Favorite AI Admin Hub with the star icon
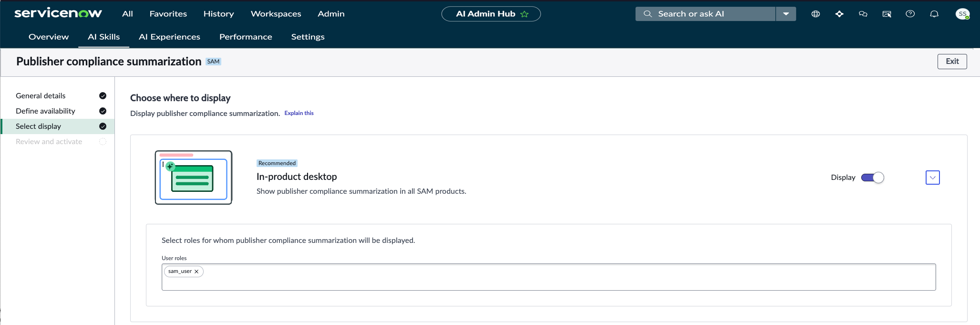Viewport: 980px width, 325px height. (x=525, y=14)
